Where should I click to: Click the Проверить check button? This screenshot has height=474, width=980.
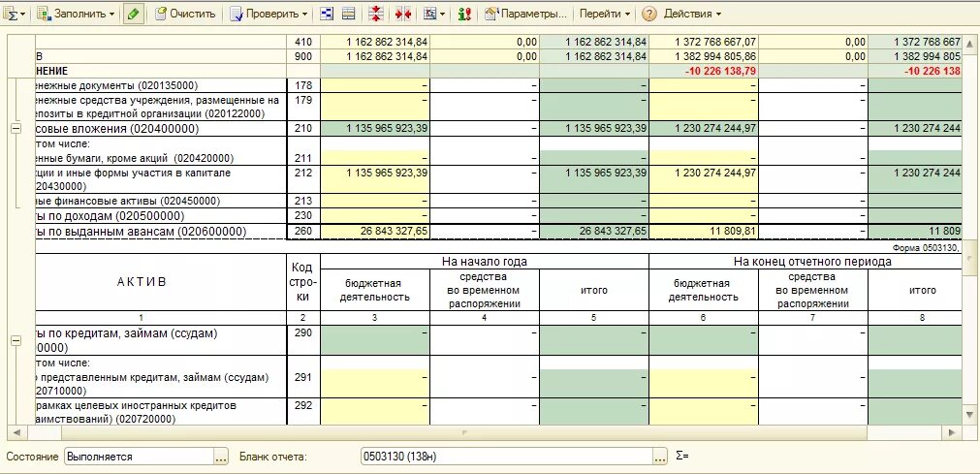(263, 14)
